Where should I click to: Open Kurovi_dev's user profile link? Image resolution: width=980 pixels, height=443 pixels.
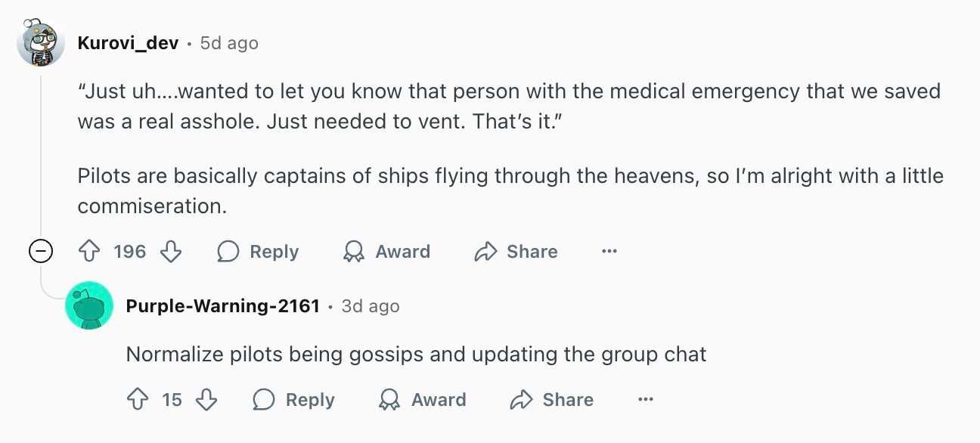tap(128, 43)
